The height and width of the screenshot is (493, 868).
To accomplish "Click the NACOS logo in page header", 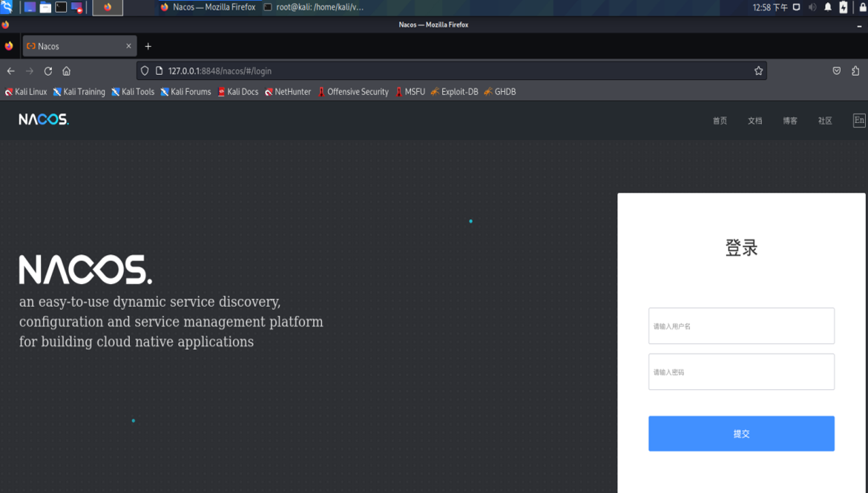I will pyautogui.click(x=44, y=119).
